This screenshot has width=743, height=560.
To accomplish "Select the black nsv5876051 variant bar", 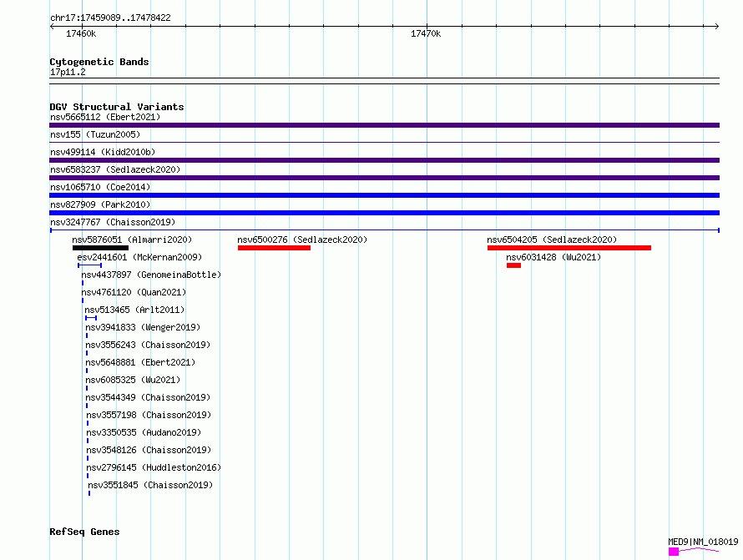I will 100,248.
